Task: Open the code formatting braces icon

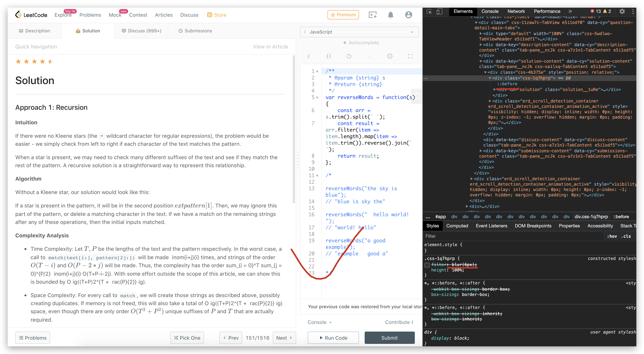Action: [329, 56]
